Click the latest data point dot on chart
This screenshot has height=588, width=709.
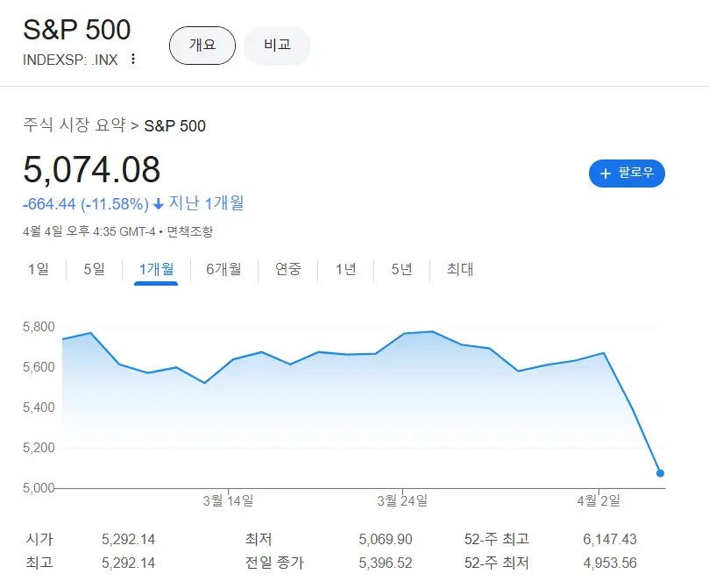[x=660, y=473]
